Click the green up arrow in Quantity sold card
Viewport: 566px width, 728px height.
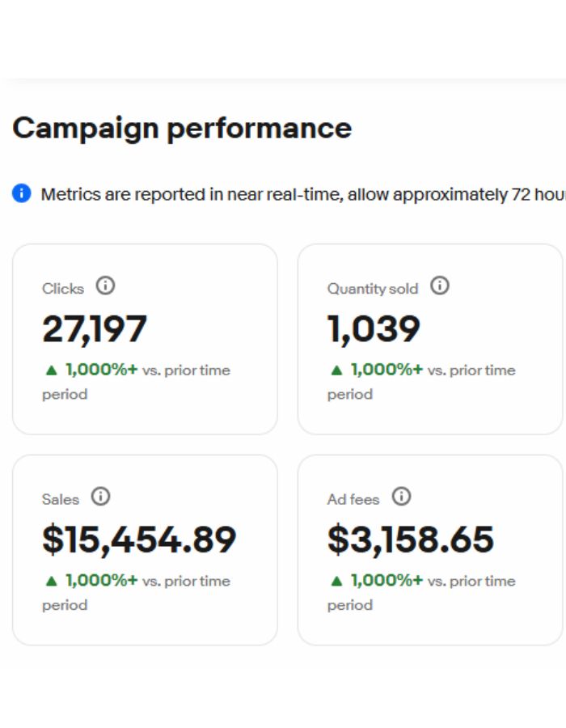[x=336, y=370]
